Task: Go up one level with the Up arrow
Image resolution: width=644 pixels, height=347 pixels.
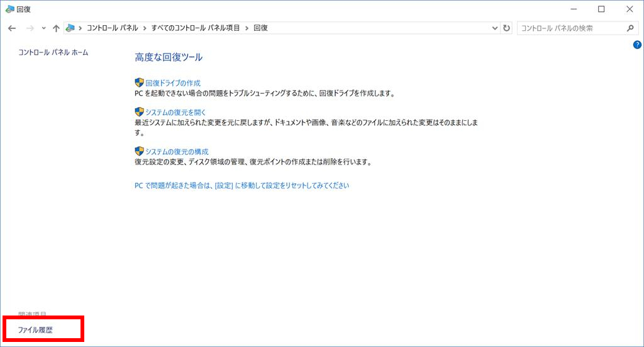Action: [x=56, y=28]
